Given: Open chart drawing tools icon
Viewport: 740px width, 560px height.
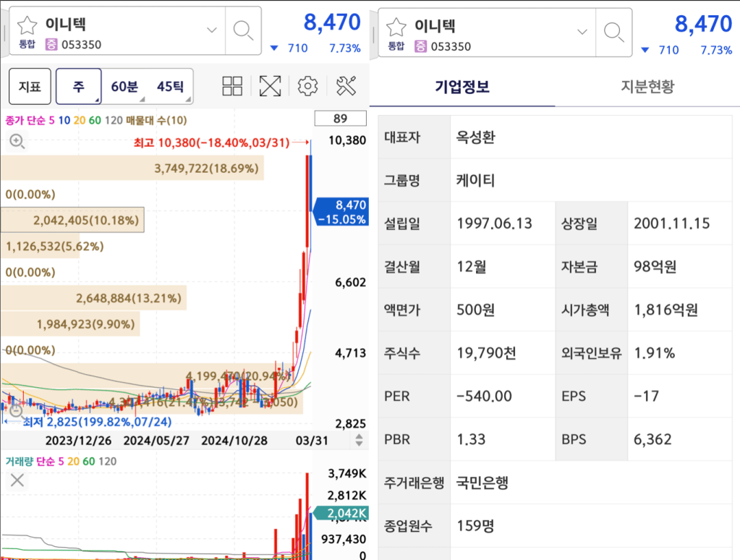Looking at the screenshot, I should click(346, 86).
